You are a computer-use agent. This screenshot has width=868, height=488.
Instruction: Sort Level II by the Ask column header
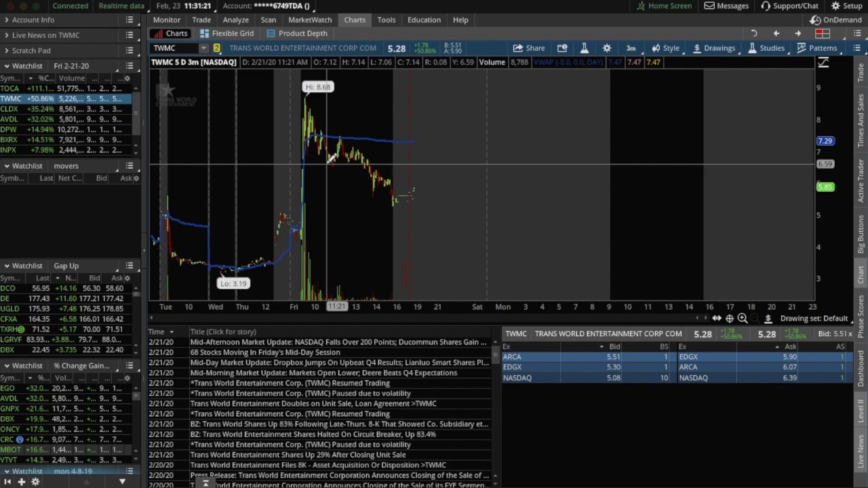[x=790, y=346]
